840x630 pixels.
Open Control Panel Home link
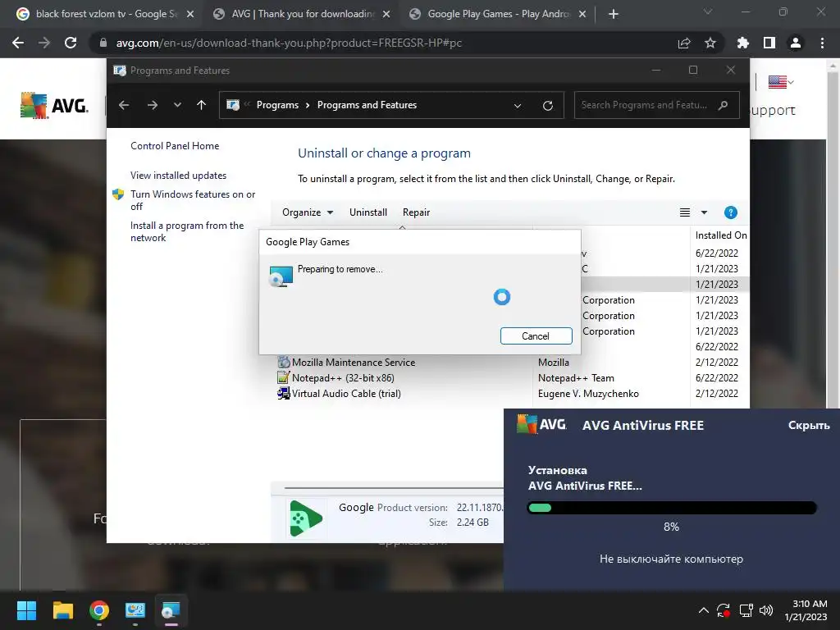175,146
